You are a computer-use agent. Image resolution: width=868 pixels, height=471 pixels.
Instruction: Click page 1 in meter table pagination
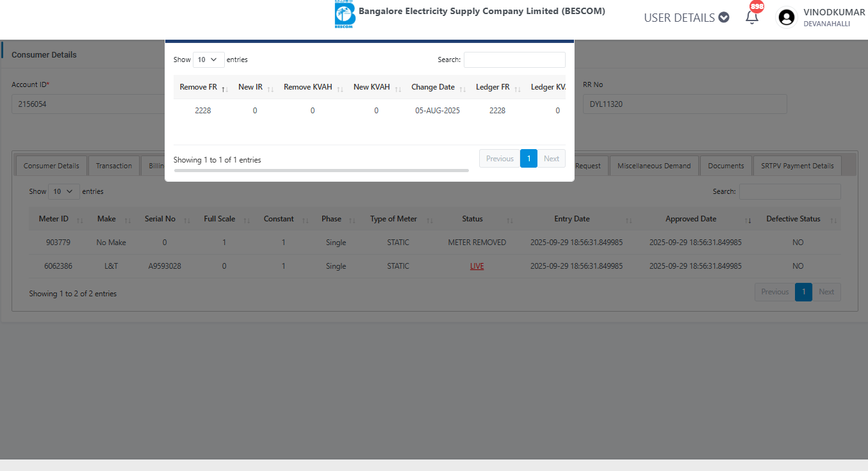(x=803, y=292)
